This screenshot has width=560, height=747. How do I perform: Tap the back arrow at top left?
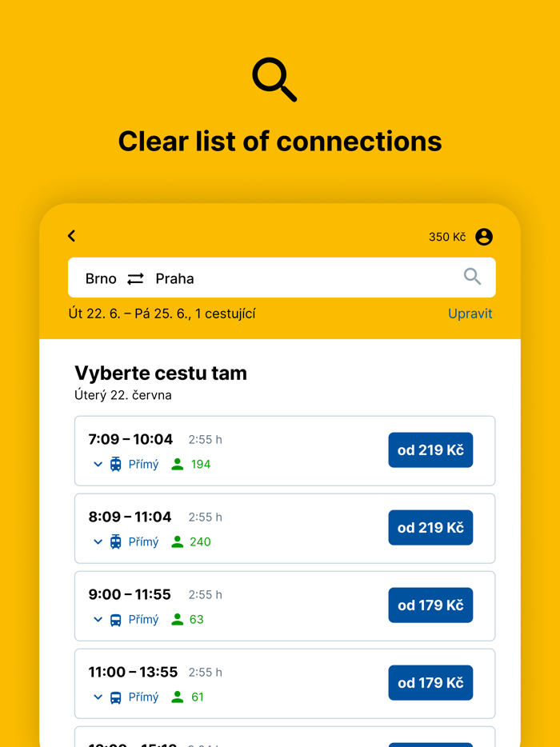[x=71, y=236]
